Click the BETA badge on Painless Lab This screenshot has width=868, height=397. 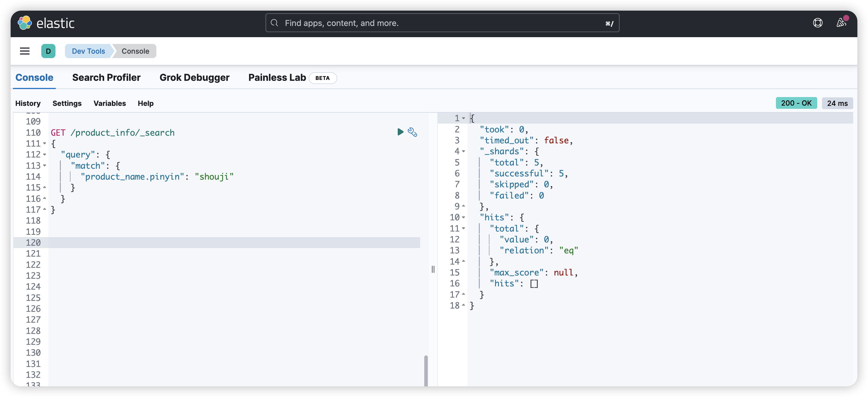pyautogui.click(x=322, y=78)
